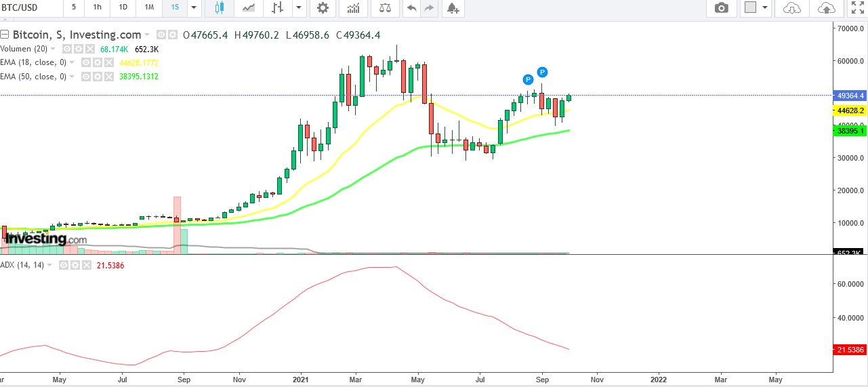Select the 1h interval
The width and height of the screenshot is (868, 387).
98,8
